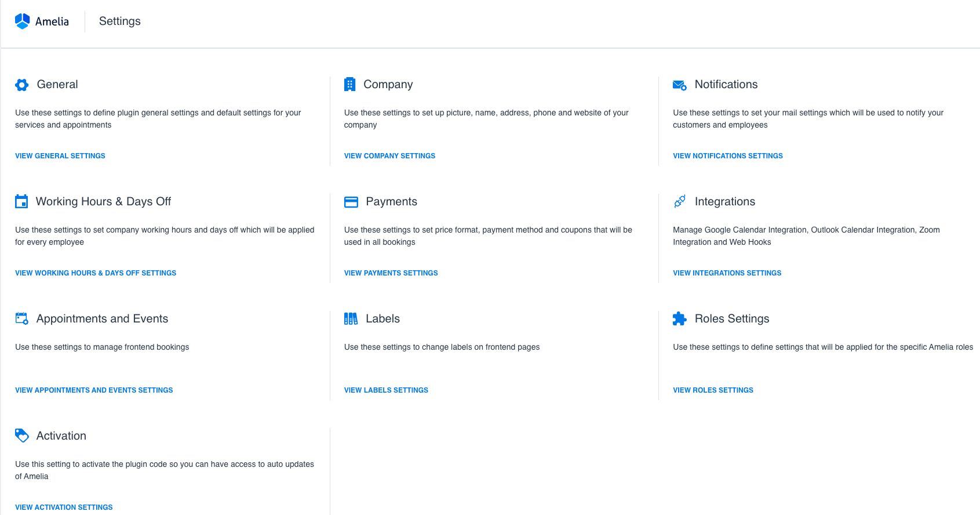
Task: Click the Notifications envelope icon
Action: (680, 85)
